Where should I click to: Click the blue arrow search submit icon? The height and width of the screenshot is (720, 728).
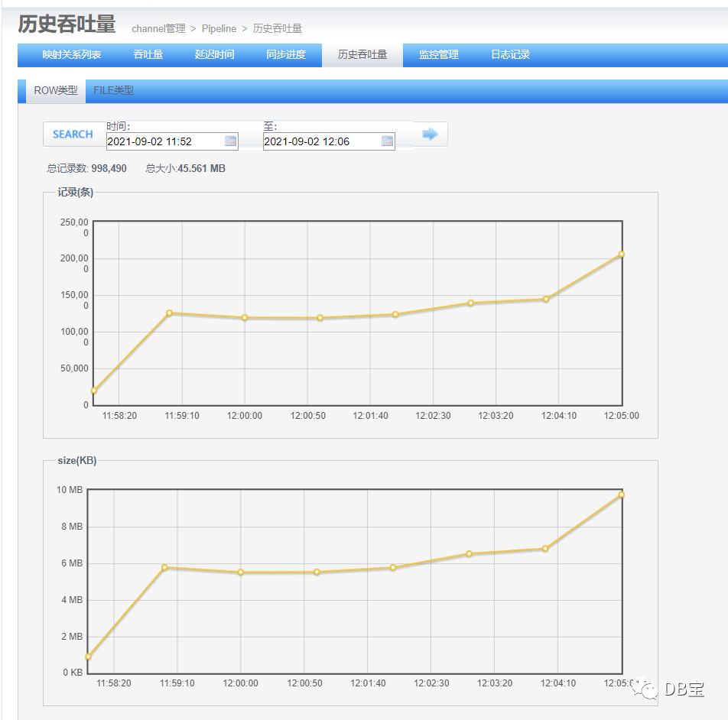(431, 134)
